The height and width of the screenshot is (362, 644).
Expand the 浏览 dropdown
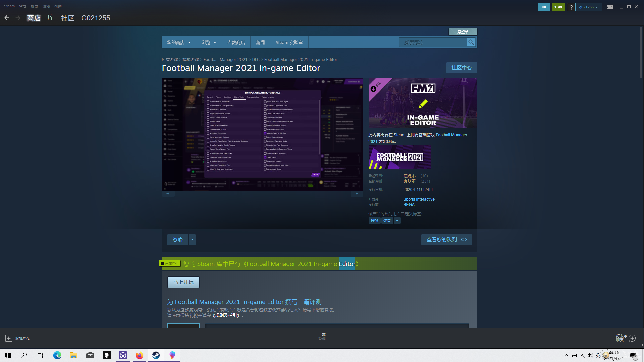[209, 42]
